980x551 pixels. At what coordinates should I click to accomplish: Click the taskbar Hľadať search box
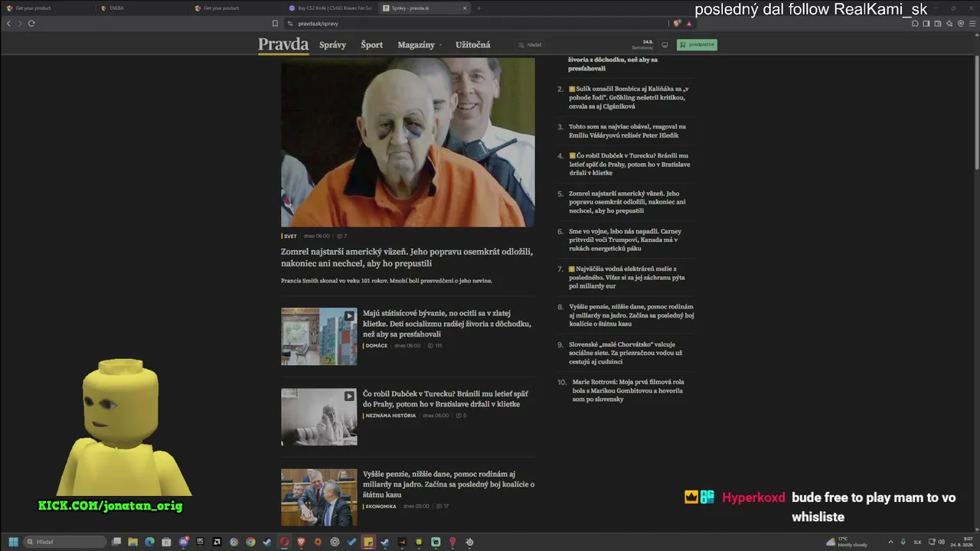[x=66, y=542]
